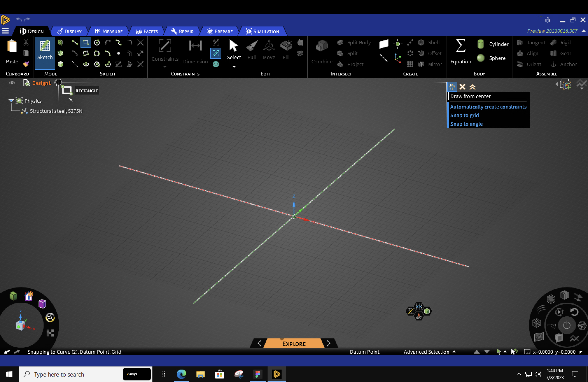Click the Constraints tool icon
588x382 pixels.
pos(165,46)
